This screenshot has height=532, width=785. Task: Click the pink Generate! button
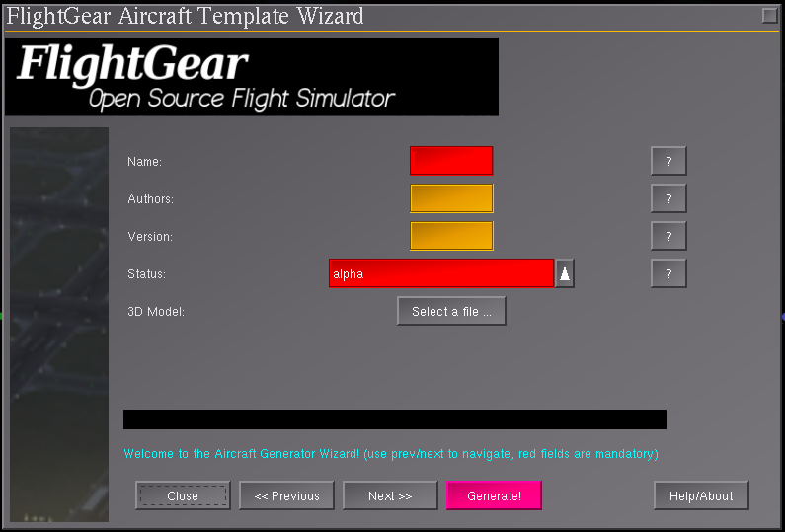tap(494, 495)
